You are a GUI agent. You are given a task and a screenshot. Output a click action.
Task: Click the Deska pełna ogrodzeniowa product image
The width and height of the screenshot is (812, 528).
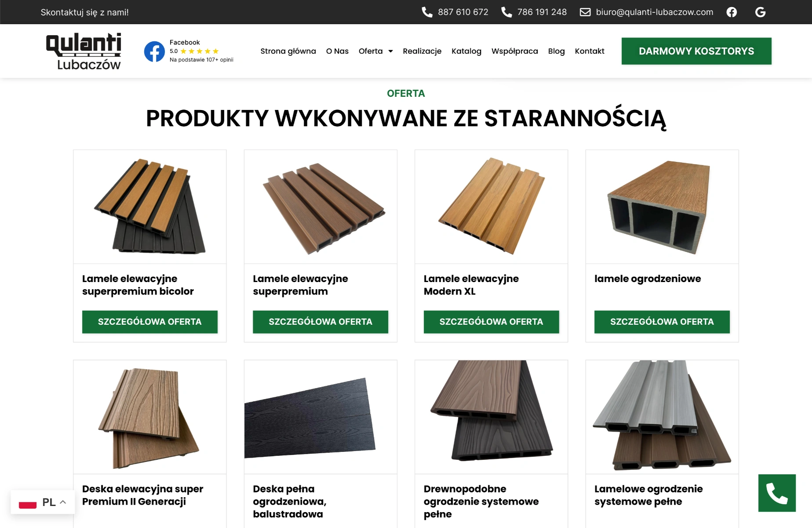click(x=320, y=417)
